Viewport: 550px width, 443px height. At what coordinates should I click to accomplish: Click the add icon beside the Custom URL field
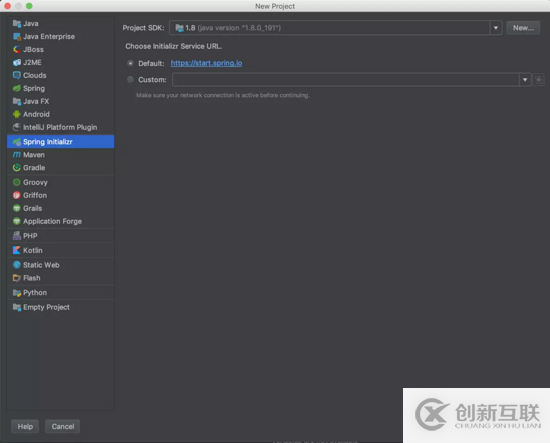(538, 80)
